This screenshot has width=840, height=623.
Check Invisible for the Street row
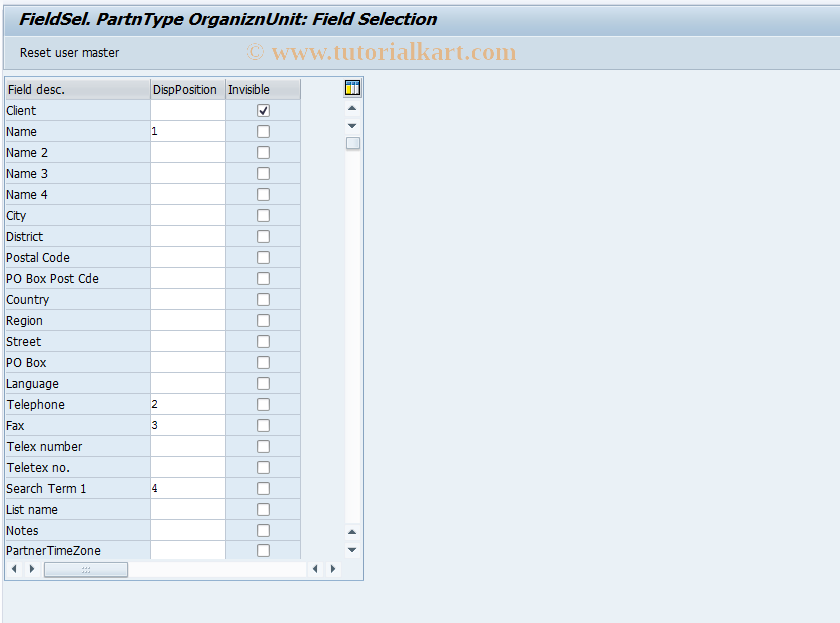tap(263, 341)
